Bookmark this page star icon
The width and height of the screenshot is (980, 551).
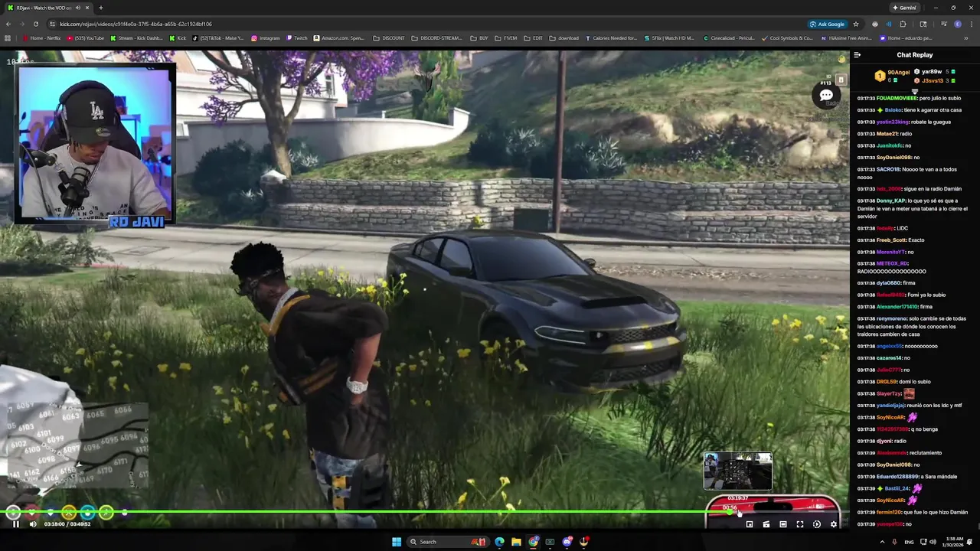pos(856,24)
